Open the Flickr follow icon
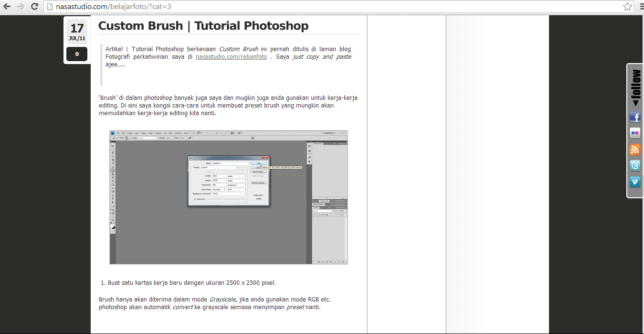Viewport: 644px width, 334px height. pyautogui.click(x=634, y=133)
